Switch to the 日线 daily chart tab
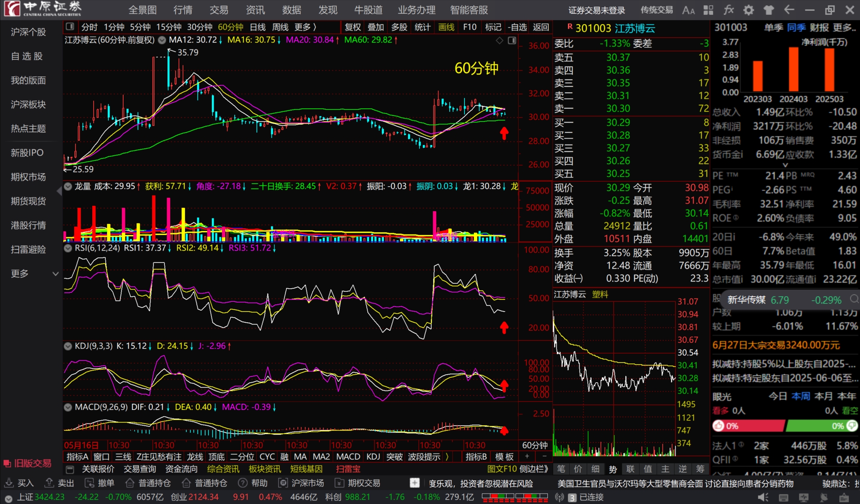This screenshot has width=860, height=504. coord(258,27)
